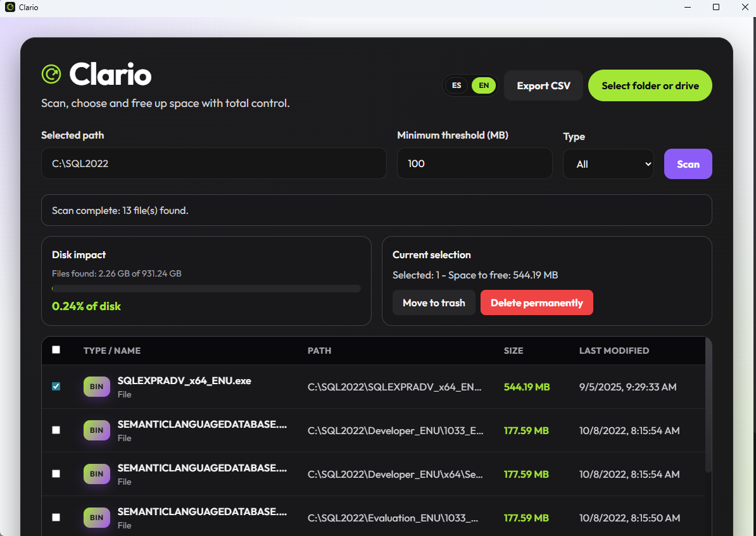Tick the select-all checkbox in table header
Image resolution: width=756 pixels, height=536 pixels.
click(x=56, y=349)
